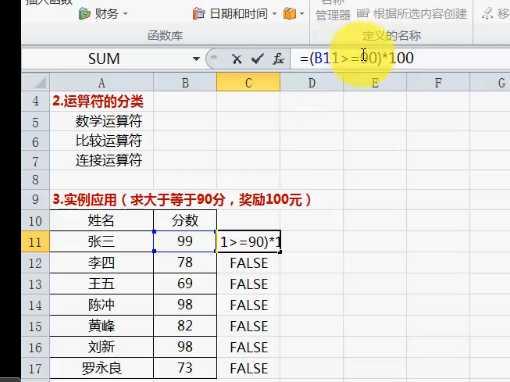
Task: Click name cell 张三
Action: click(101, 242)
